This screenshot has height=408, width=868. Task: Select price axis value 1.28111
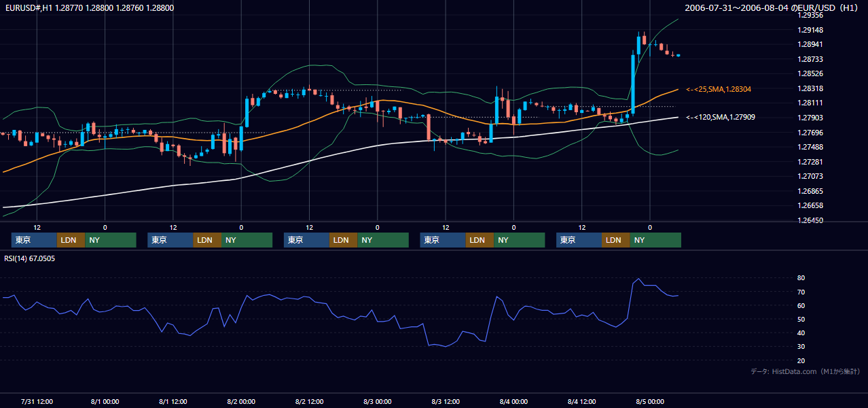click(811, 103)
